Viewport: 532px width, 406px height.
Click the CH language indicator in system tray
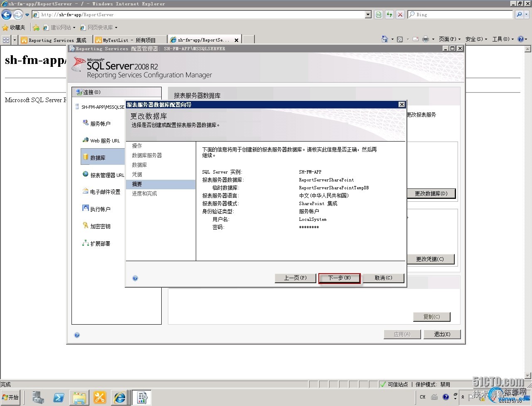[x=423, y=397]
